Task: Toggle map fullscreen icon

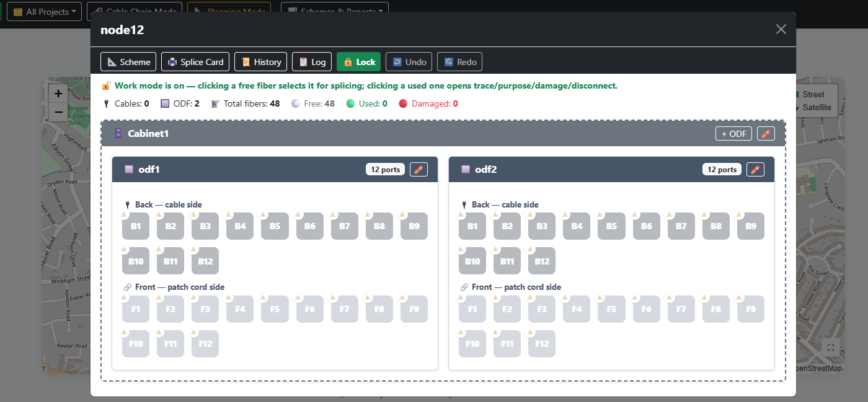Action: pyautogui.click(x=831, y=347)
